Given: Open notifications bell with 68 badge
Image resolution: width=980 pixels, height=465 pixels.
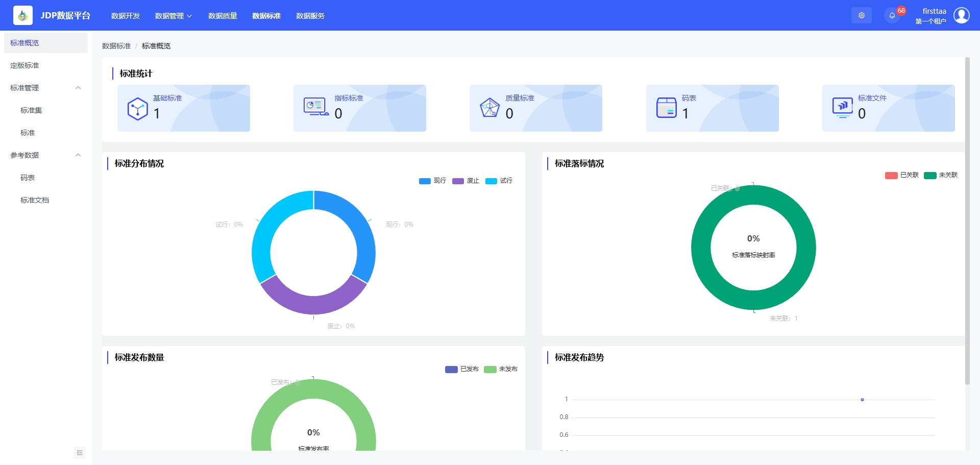Looking at the screenshot, I should (x=892, y=15).
